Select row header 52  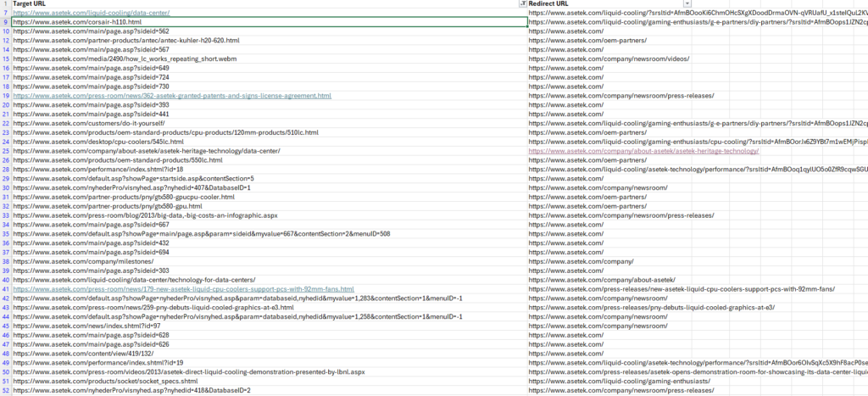(6, 390)
